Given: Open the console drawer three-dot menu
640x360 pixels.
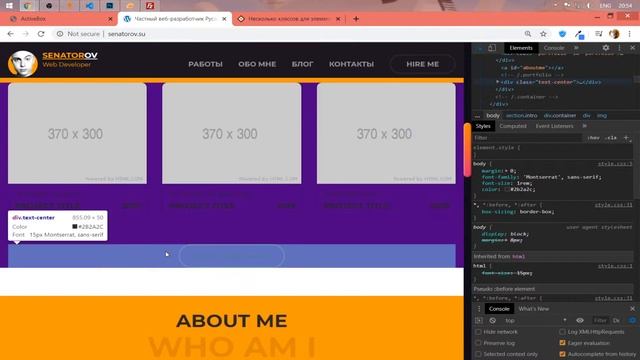Looking at the screenshot, I should (479, 309).
